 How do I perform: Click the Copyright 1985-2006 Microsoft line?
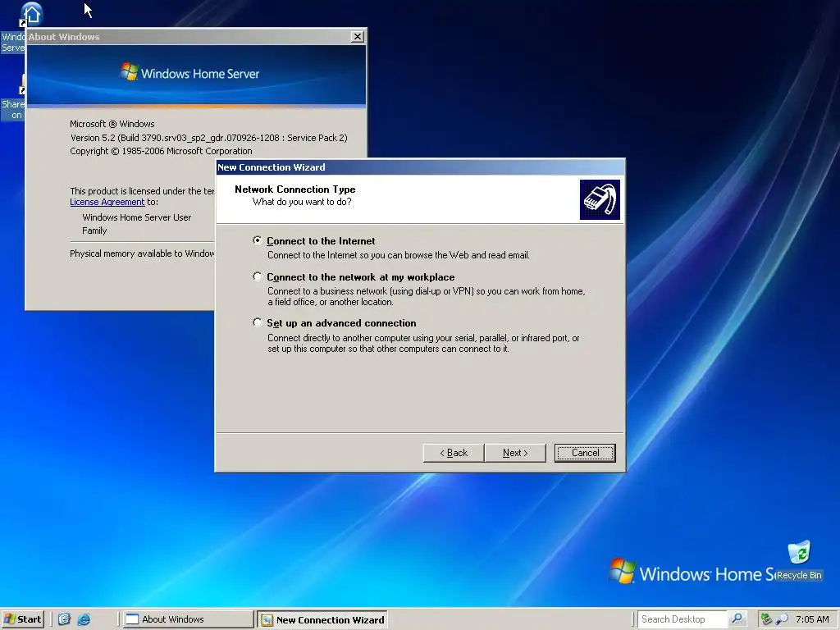pyautogui.click(x=161, y=151)
